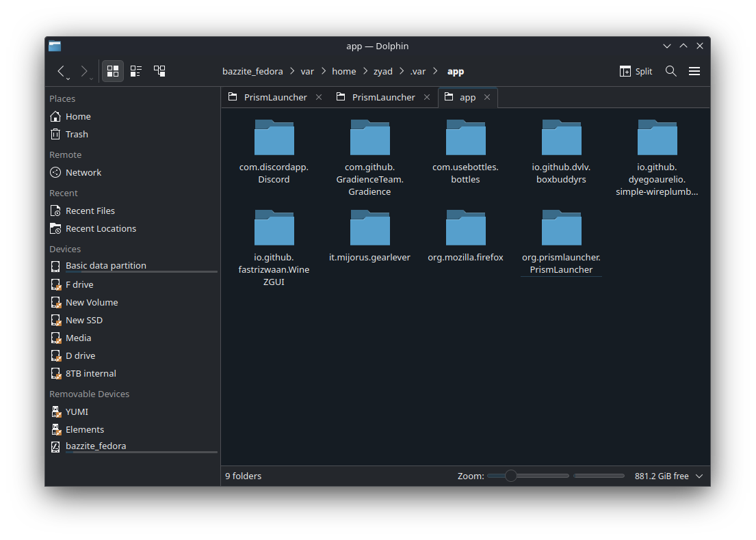Open the 8TB internal device
The width and height of the screenshot is (756, 540).
(133, 374)
